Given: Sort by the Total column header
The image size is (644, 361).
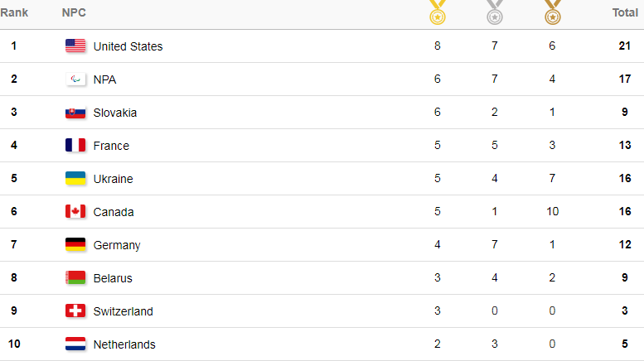Looking at the screenshot, I should click(625, 12).
